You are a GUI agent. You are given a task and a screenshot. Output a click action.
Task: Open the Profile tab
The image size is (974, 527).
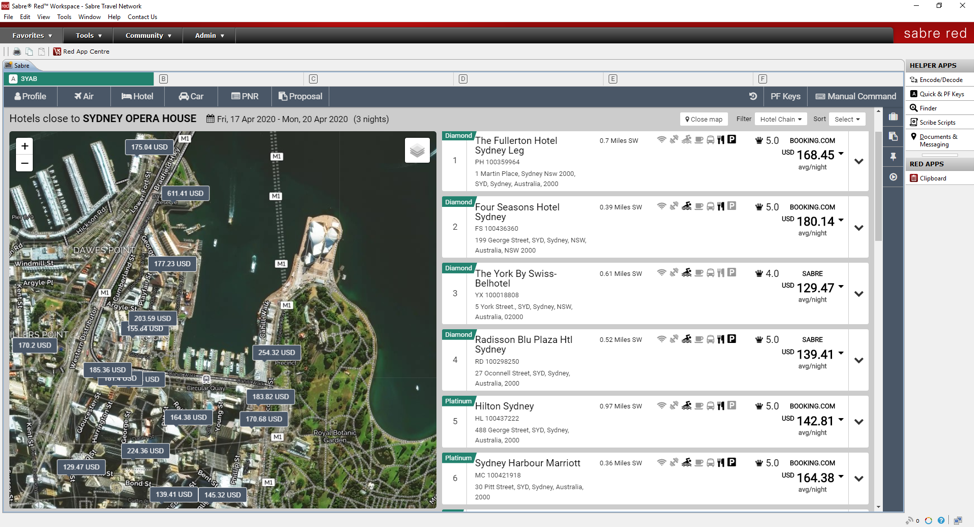pos(30,96)
